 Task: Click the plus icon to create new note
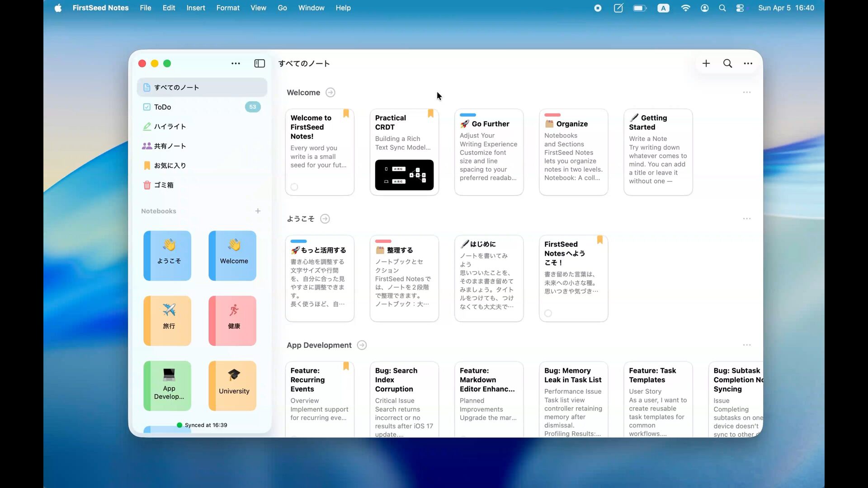pos(706,64)
